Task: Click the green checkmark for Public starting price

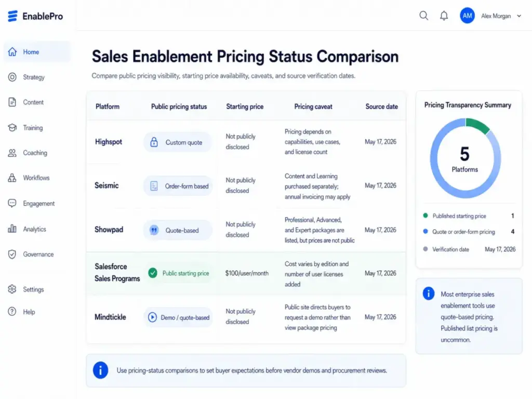Action: [x=153, y=273]
